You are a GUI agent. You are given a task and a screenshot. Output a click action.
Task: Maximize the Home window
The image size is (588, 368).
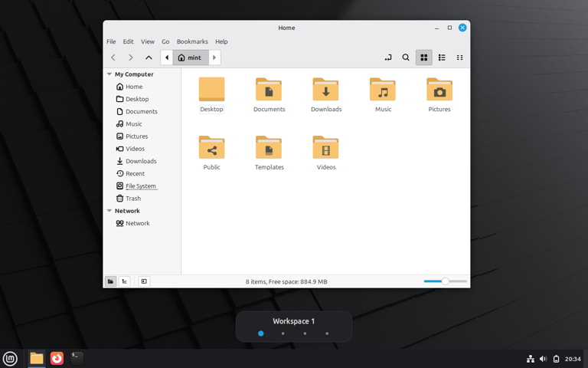coord(449,28)
